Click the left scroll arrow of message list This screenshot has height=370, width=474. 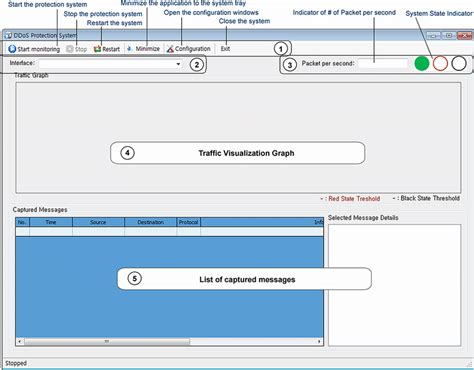coord(19,341)
